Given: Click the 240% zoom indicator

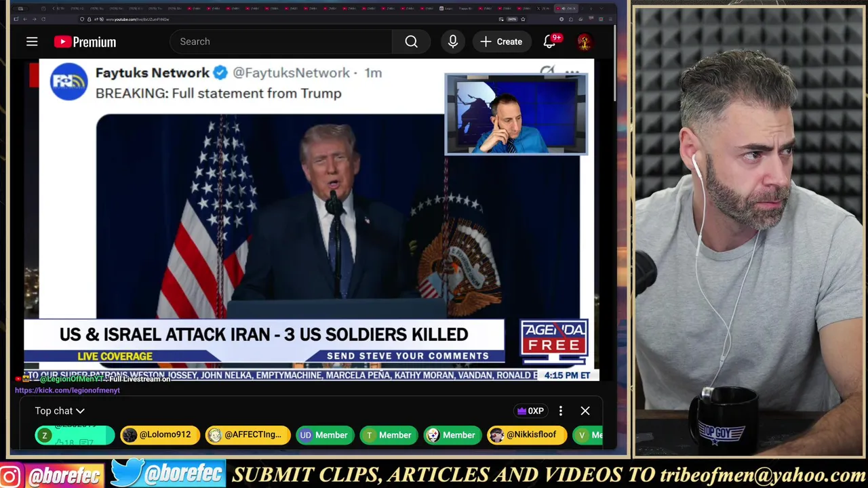Looking at the screenshot, I should coord(512,19).
